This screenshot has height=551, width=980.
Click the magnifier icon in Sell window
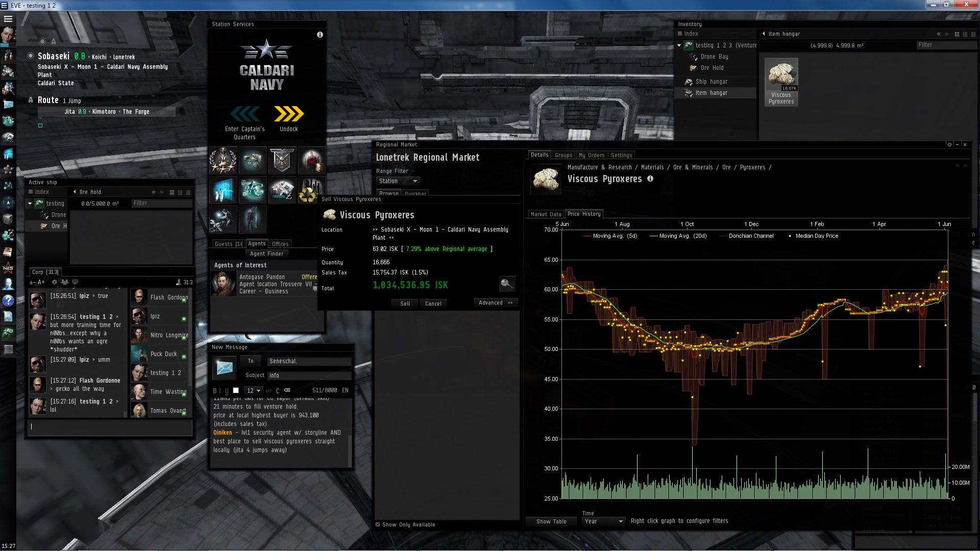click(506, 284)
